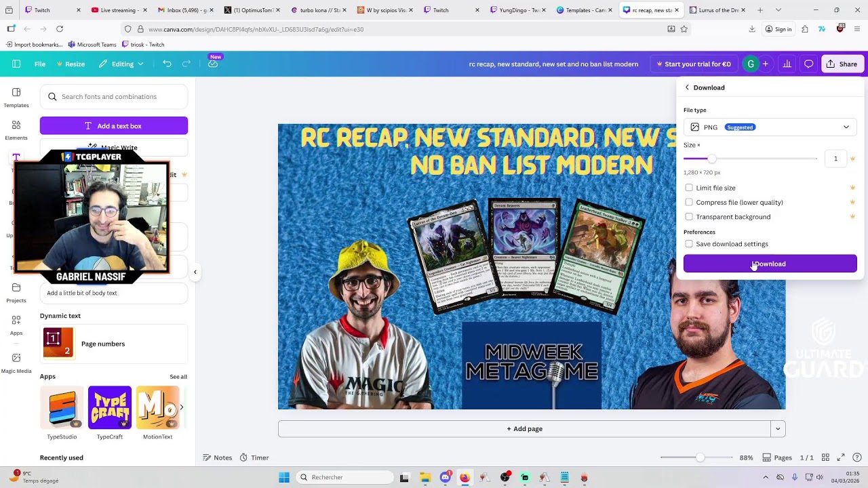Click the Add page button

[524, 428]
